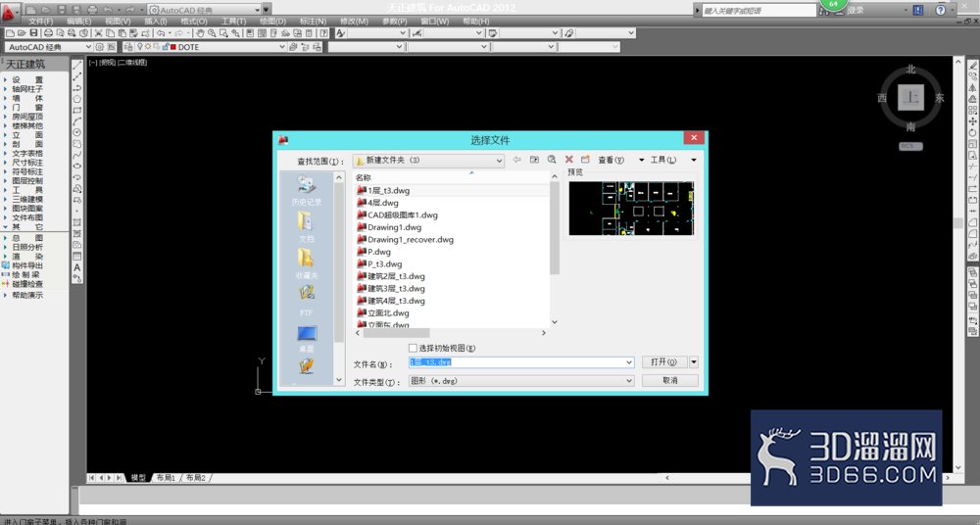The width and height of the screenshot is (980, 525).
Task: Click the AutoCAD application menu logo
Action: point(10,10)
